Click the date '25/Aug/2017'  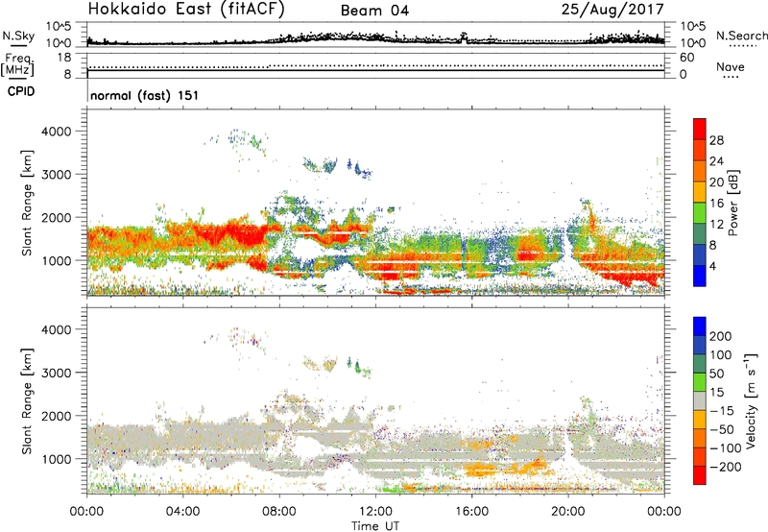[612, 10]
